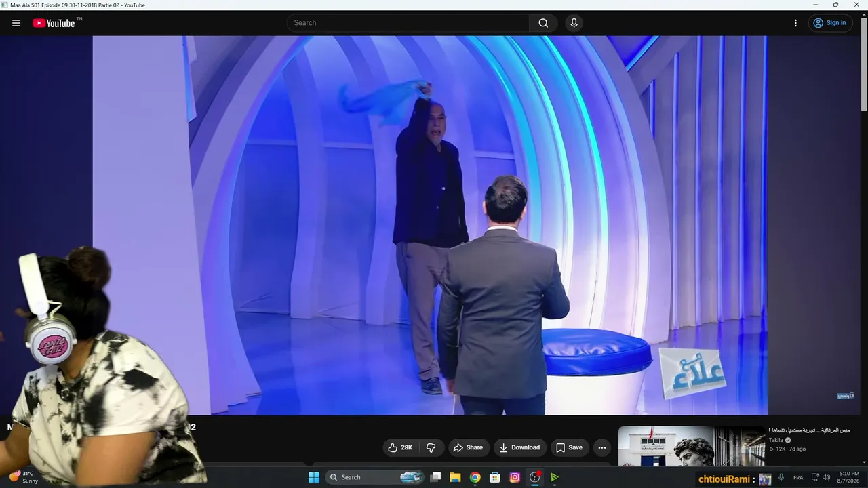Select the suggested video's Arabic title text

click(809, 430)
